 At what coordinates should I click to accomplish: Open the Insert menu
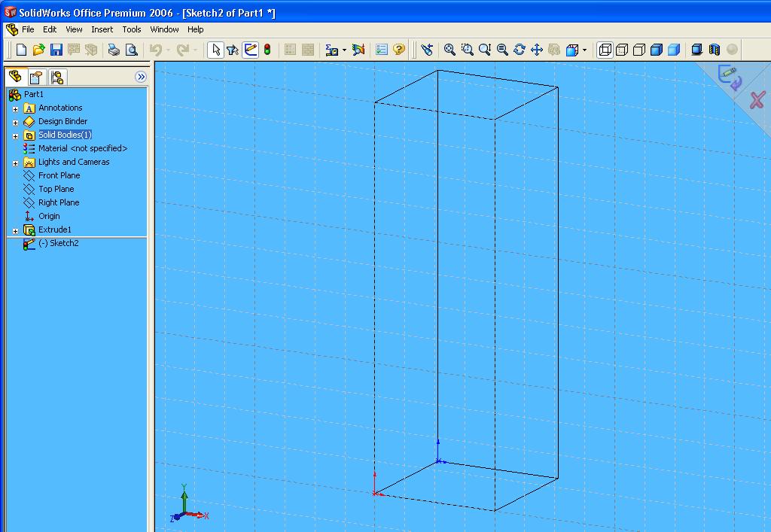(102, 29)
